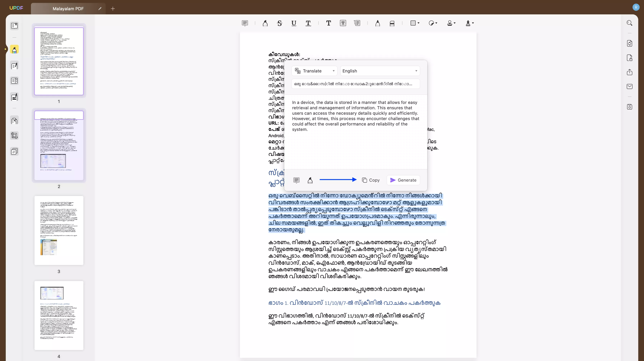The image size is (644, 361).
Task: Expand the sticker tool dropdown arrow
Action: [436, 23]
